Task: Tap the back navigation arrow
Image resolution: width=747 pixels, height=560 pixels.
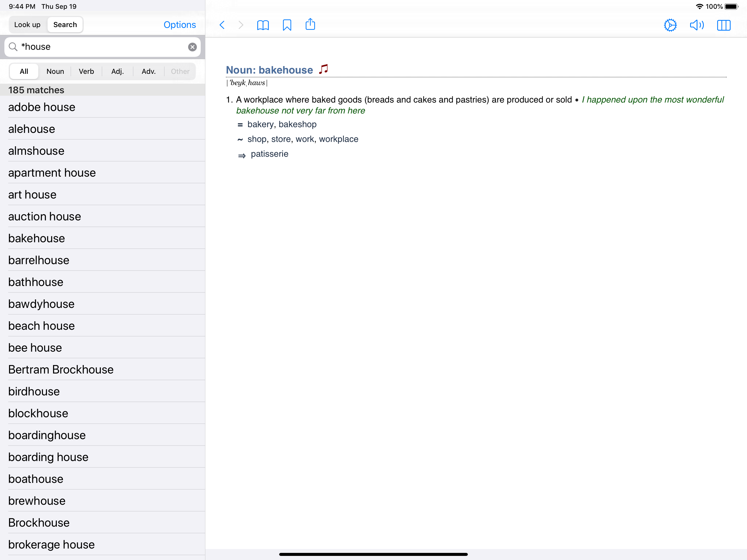Action: tap(222, 25)
